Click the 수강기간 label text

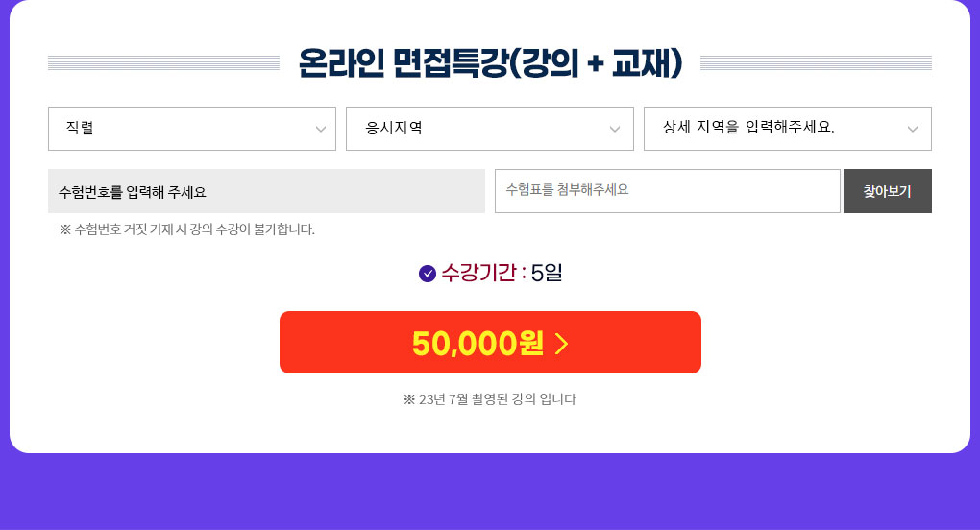479,273
